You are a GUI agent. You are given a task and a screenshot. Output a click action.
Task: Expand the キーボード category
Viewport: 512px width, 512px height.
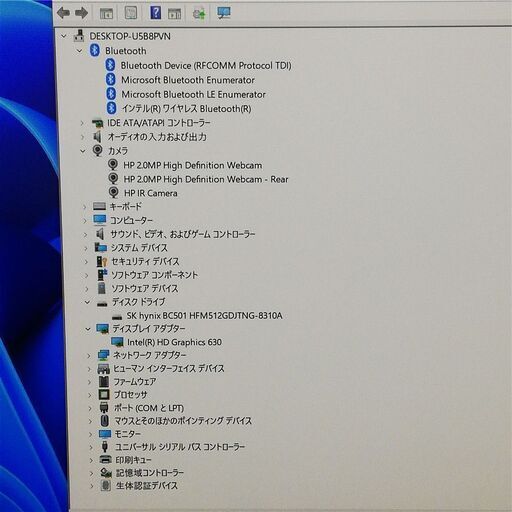point(85,207)
